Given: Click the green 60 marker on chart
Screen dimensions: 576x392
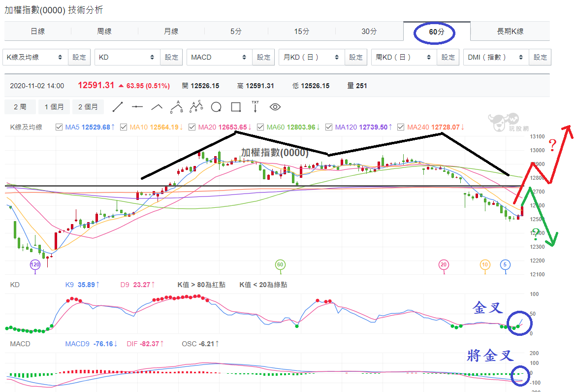Looking at the screenshot, I should tap(280, 264).
